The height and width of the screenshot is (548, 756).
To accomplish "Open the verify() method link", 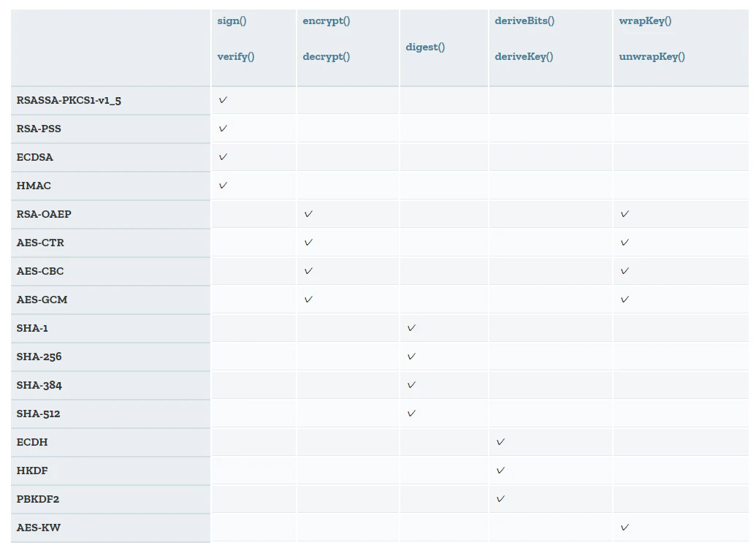I will pos(235,56).
